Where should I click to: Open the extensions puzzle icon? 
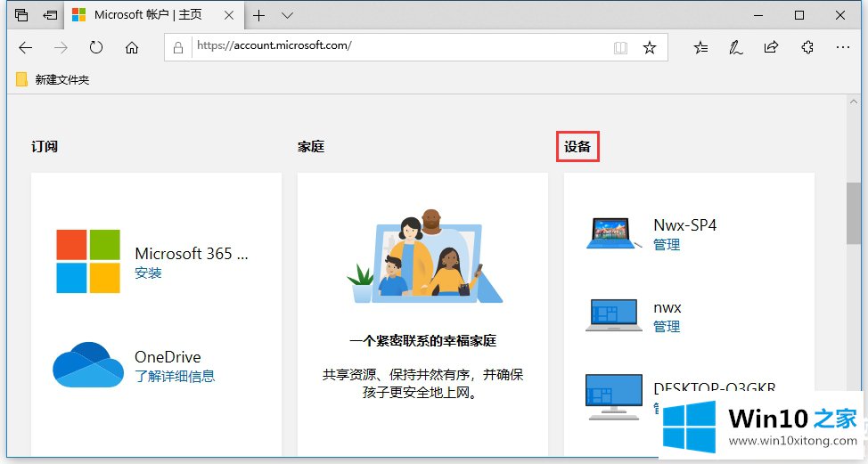(807, 47)
